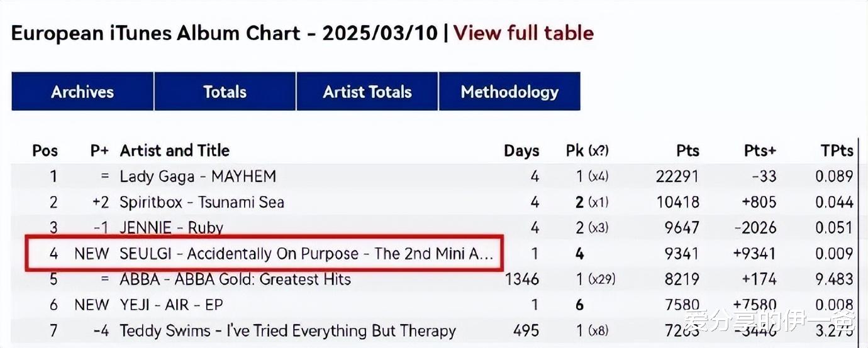Click the Archives tab button
Image resolution: width=868 pixels, height=348 pixels.
click(82, 92)
